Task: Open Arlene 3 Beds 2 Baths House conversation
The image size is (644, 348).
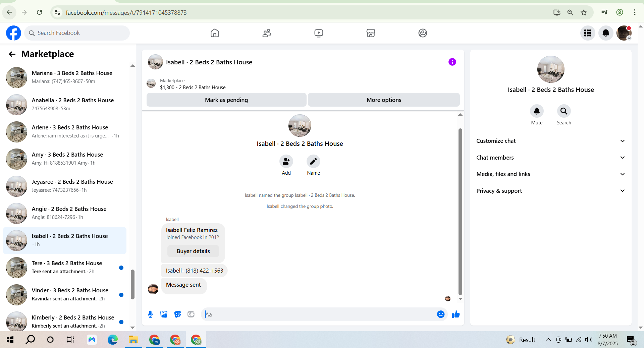Action: (65, 132)
